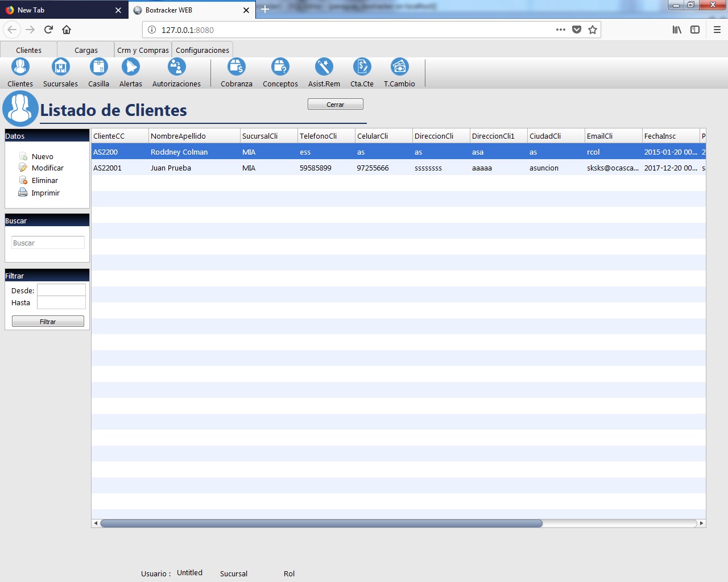
Task: Choose Eliminar in the Datos panel
Action: point(44,180)
